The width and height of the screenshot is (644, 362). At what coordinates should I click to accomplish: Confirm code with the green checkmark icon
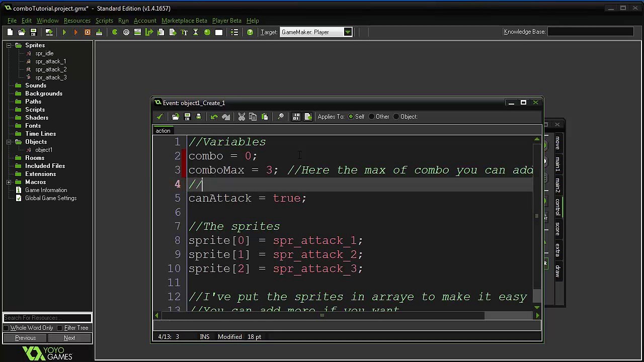(x=160, y=117)
